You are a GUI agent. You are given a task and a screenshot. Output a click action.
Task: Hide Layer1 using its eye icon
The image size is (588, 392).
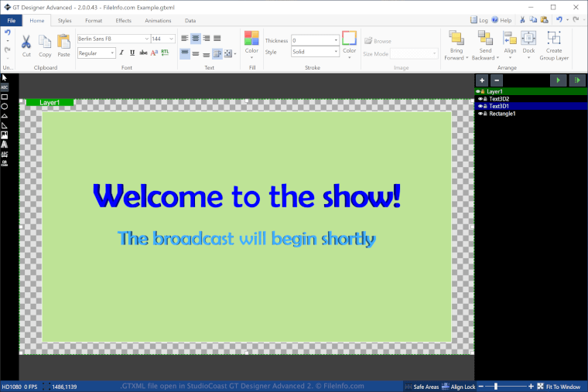point(478,91)
